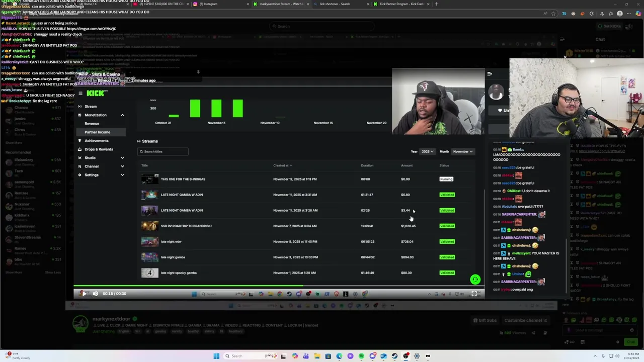Open a new browser tab
The height and width of the screenshot is (362, 644).
coord(436,4)
